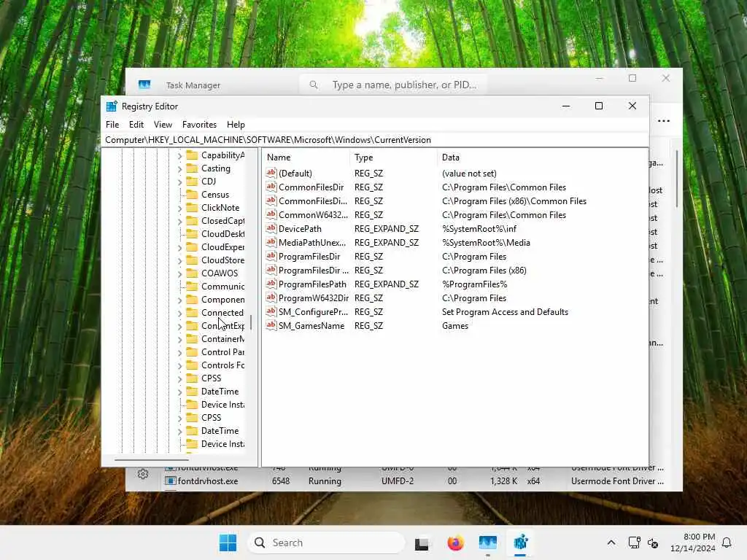Viewport: 747px width, 560px height.
Task: Expand the Control Pan key
Action: point(179,352)
